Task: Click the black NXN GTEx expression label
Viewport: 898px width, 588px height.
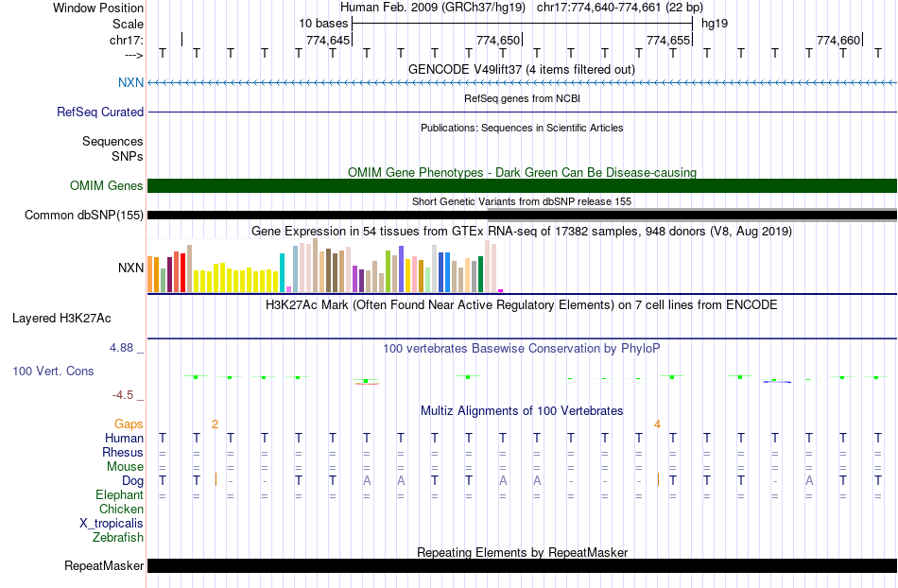Action: tap(130, 268)
